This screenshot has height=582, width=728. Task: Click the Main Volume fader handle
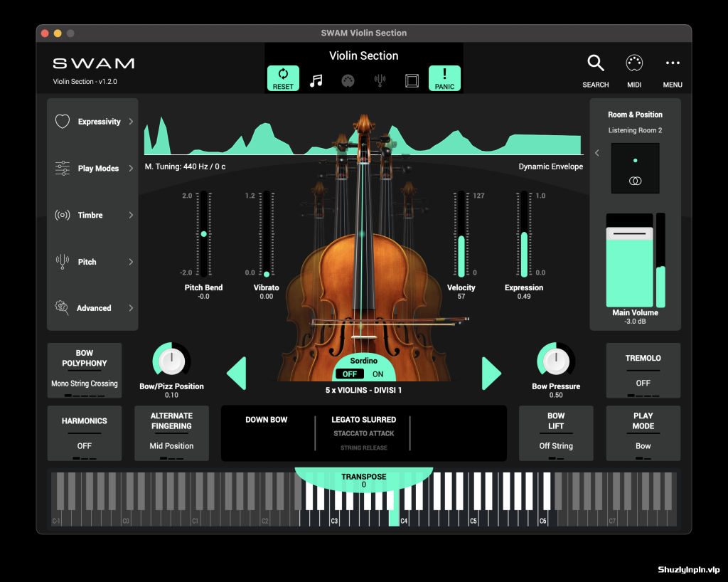tap(630, 233)
